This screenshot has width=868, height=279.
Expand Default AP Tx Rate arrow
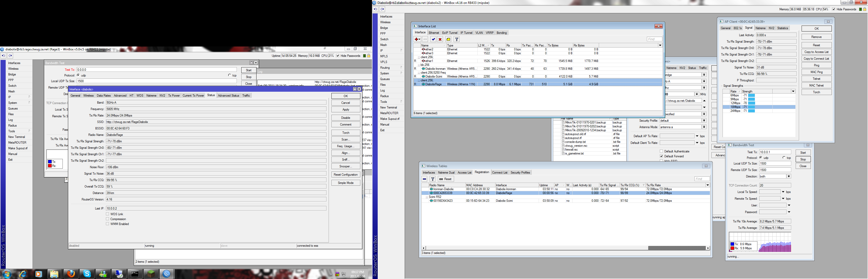coord(697,136)
